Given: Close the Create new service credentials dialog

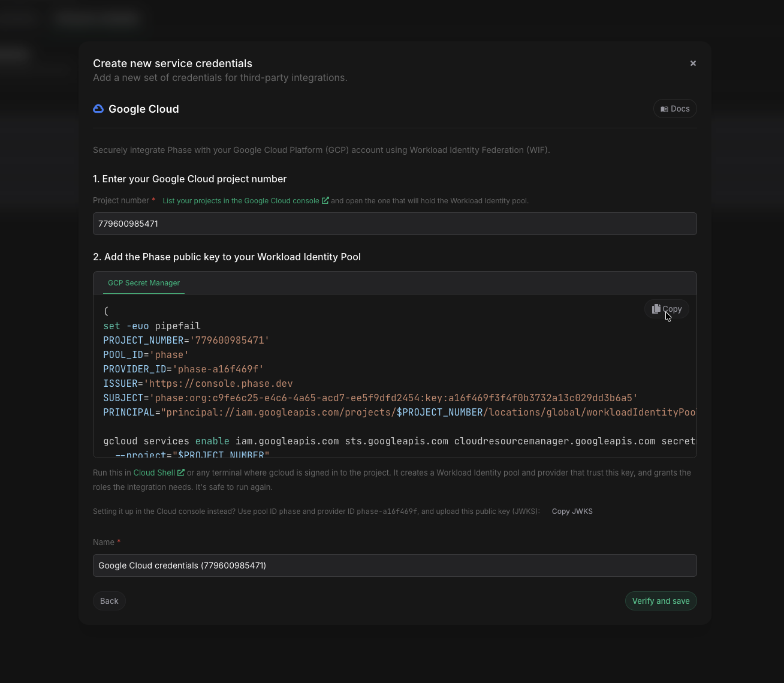Looking at the screenshot, I should click(693, 63).
